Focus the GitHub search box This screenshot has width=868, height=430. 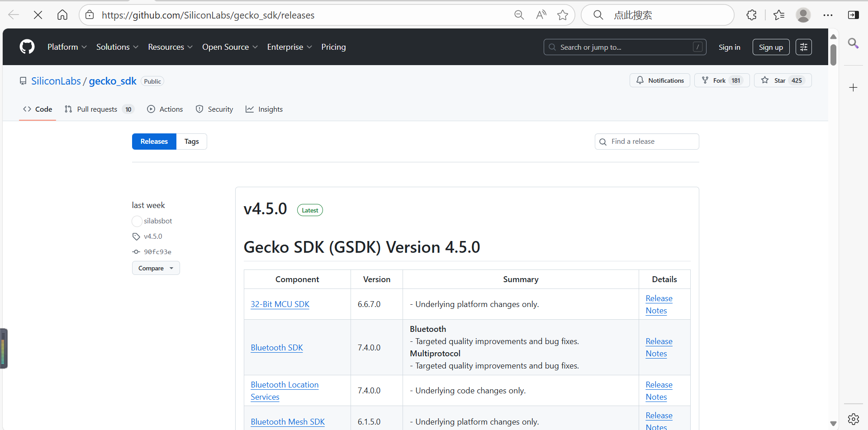pyautogui.click(x=625, y=47)
